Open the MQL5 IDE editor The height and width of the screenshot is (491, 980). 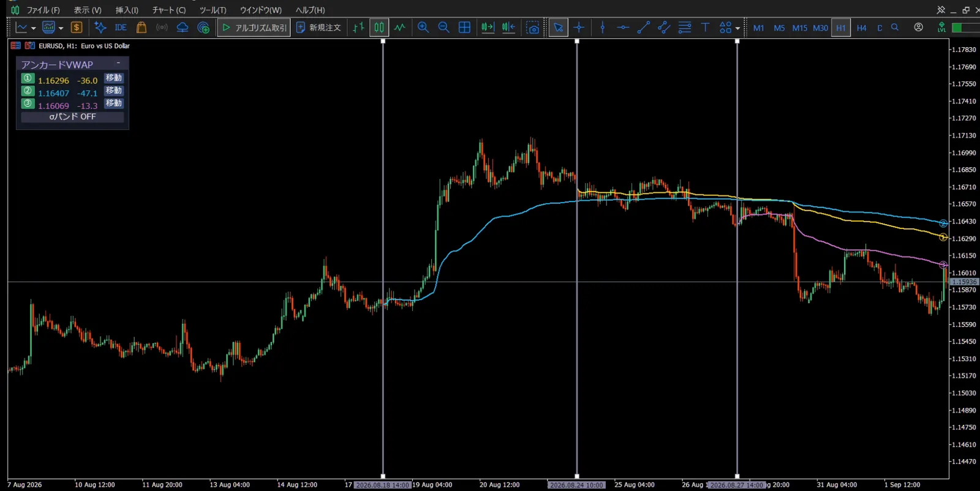[121, 28]
